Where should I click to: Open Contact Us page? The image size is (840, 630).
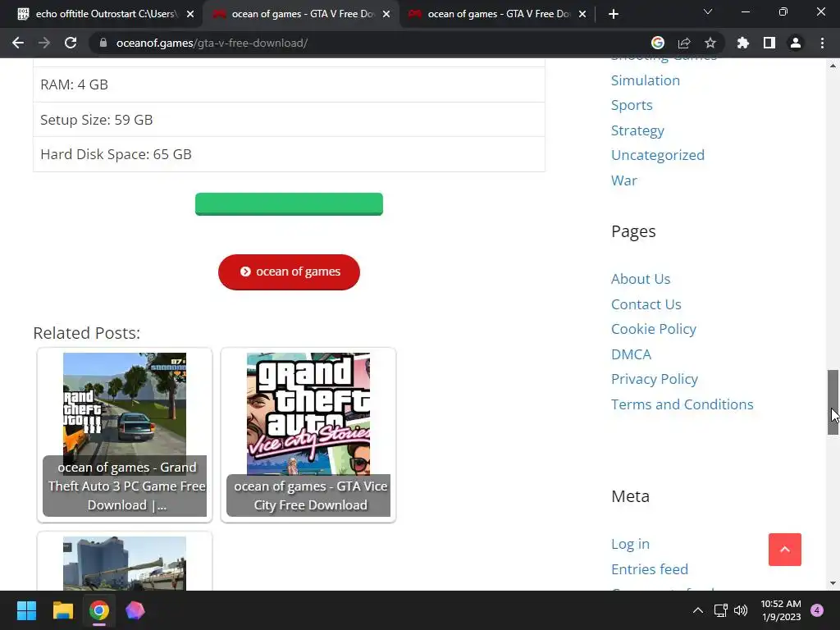coord(646,304)
